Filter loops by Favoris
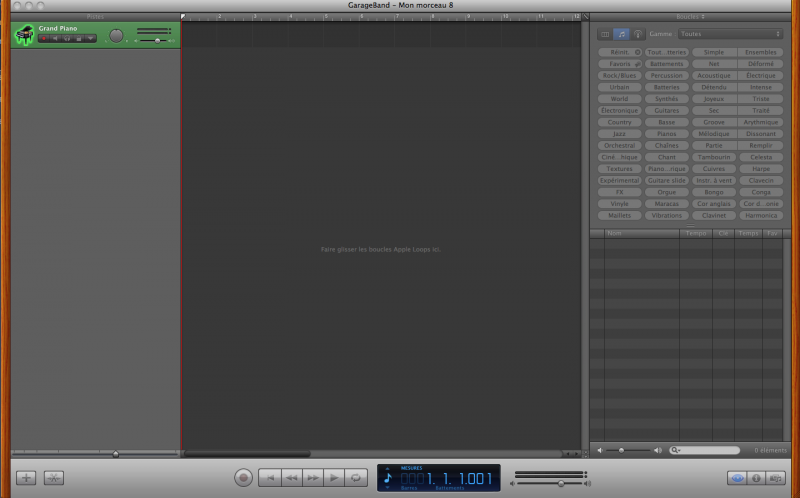 click(619, 64)
